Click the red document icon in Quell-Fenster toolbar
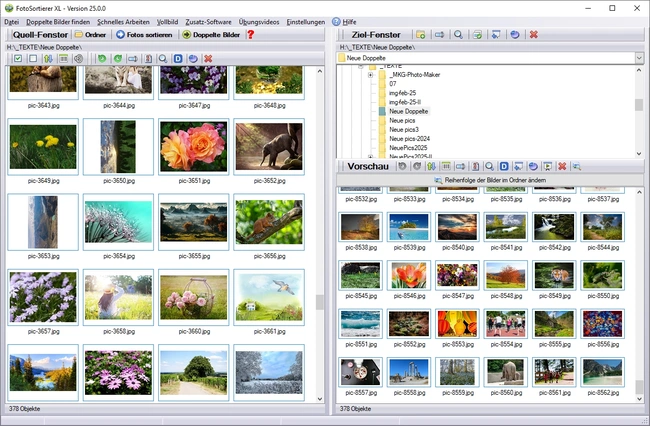 (148, 58)
